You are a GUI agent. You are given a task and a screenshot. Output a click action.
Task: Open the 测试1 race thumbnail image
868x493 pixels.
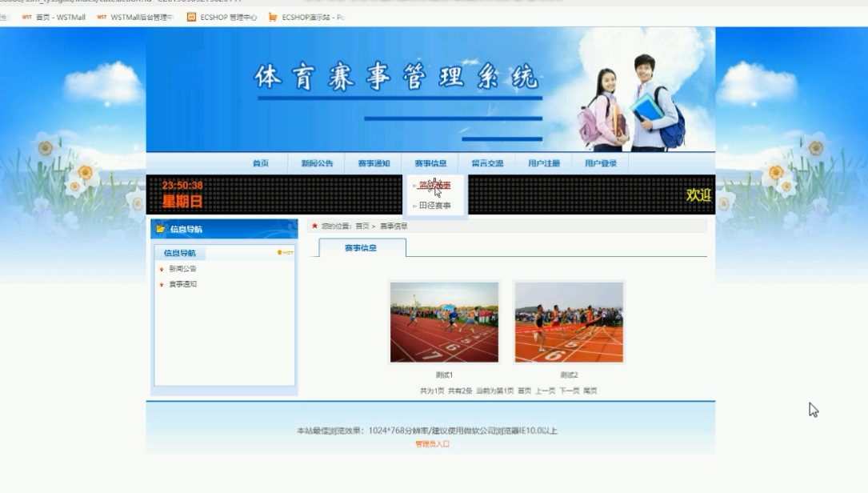pyautogui.click(x=444, y=323)
